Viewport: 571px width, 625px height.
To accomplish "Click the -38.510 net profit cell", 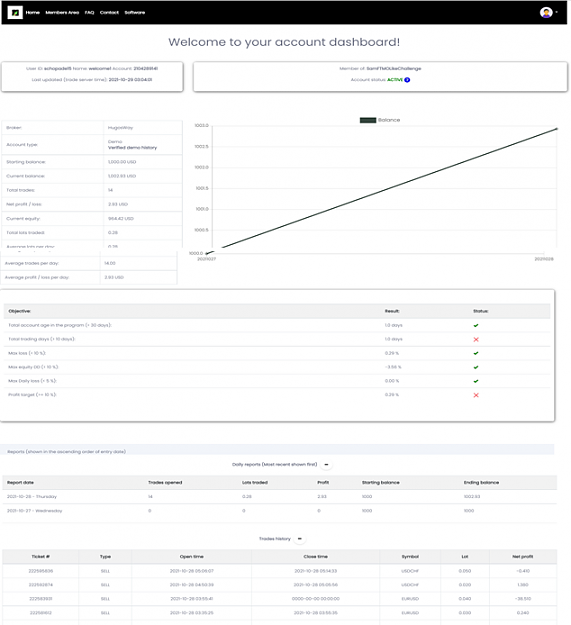I will [523, 599].
